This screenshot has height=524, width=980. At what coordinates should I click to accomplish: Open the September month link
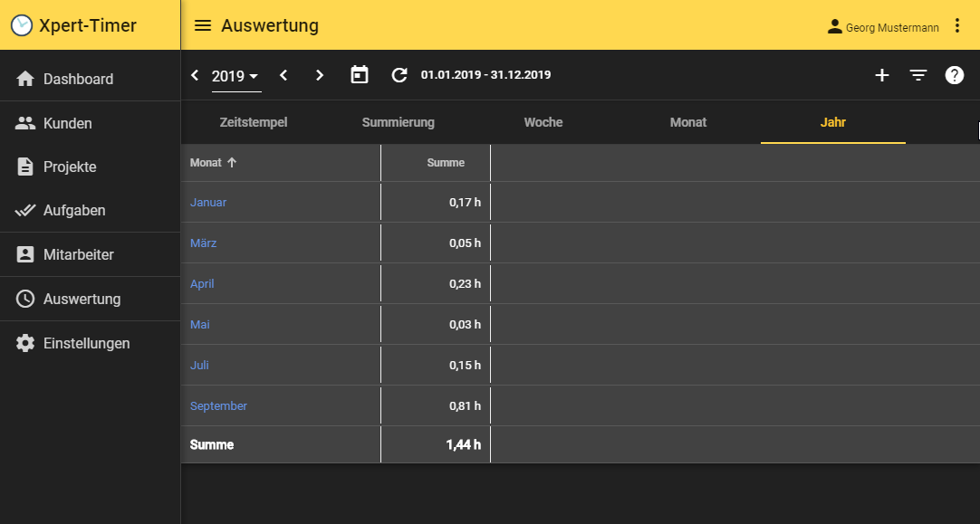click(218, 406)
